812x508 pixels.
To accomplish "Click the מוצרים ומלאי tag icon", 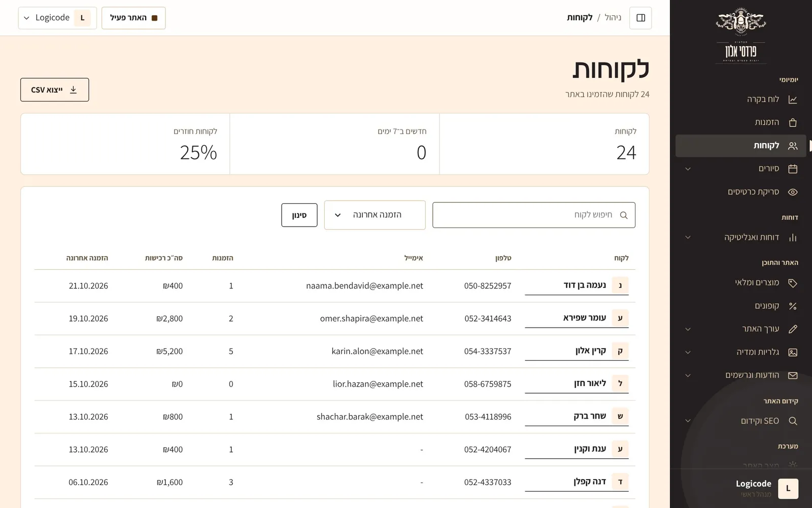I will click(793, 283).
